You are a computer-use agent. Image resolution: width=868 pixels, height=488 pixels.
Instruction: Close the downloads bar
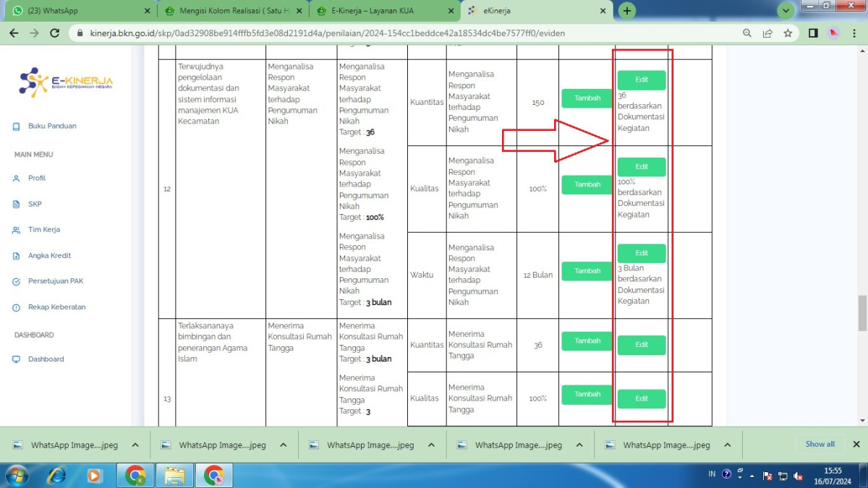point(856,445)
